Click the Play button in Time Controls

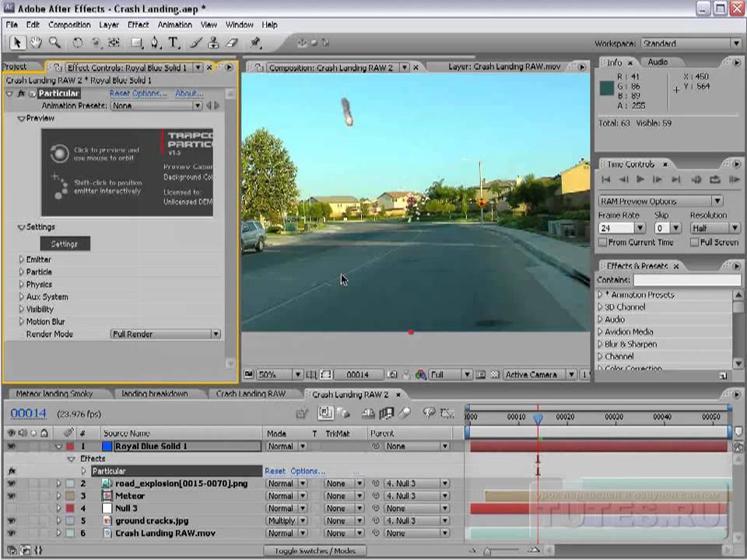click(640, 180)
